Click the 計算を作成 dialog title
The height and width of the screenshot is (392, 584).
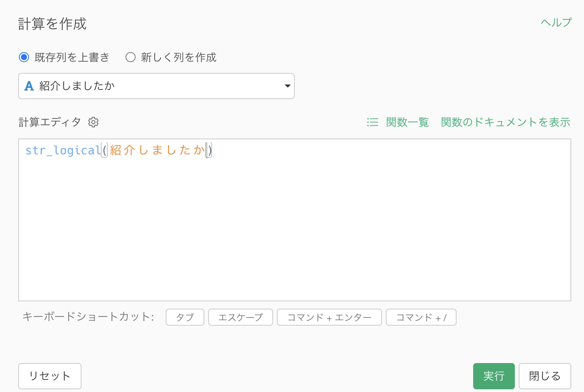53,24
